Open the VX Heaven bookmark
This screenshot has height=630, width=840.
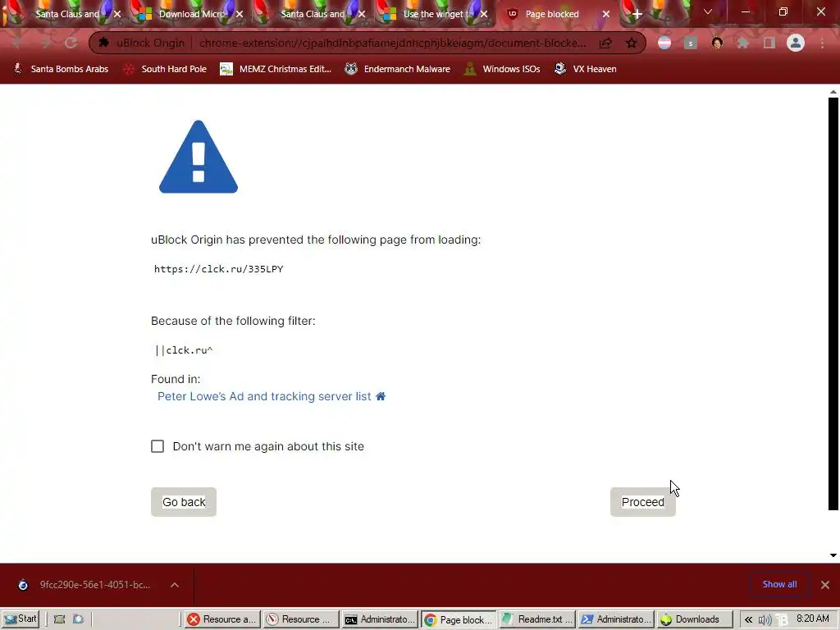click(585, 69)
